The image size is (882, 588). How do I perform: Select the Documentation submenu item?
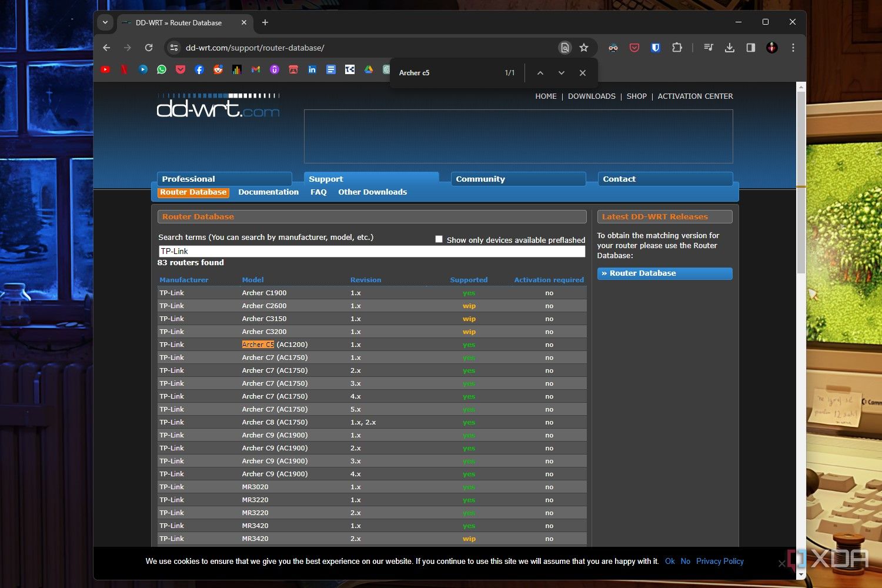[268, 192]
